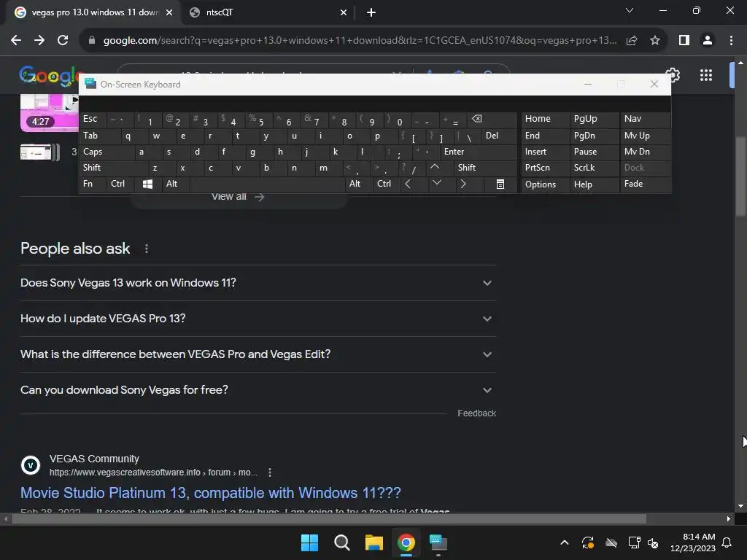
Task: Expand Does Sony Vegas 13 work question
Action: pyautogui.click(x=258, y=283)
